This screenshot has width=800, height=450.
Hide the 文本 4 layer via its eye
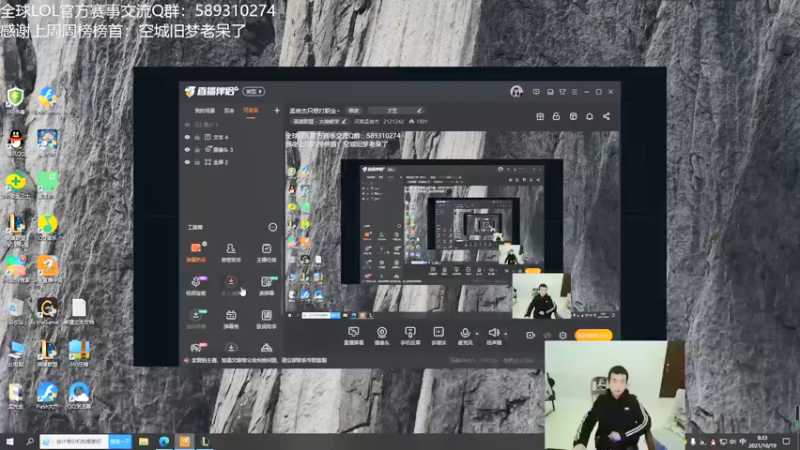tap(187, 137)
